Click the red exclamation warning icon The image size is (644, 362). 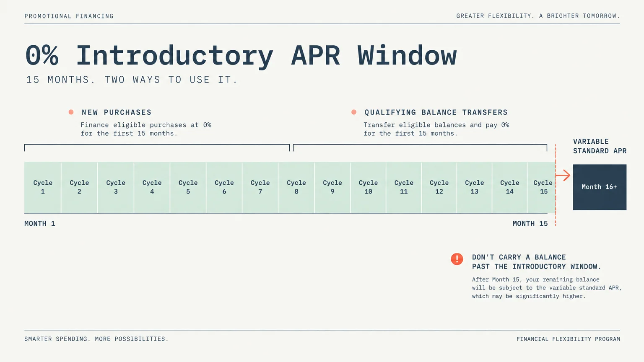tap(457, 259)
